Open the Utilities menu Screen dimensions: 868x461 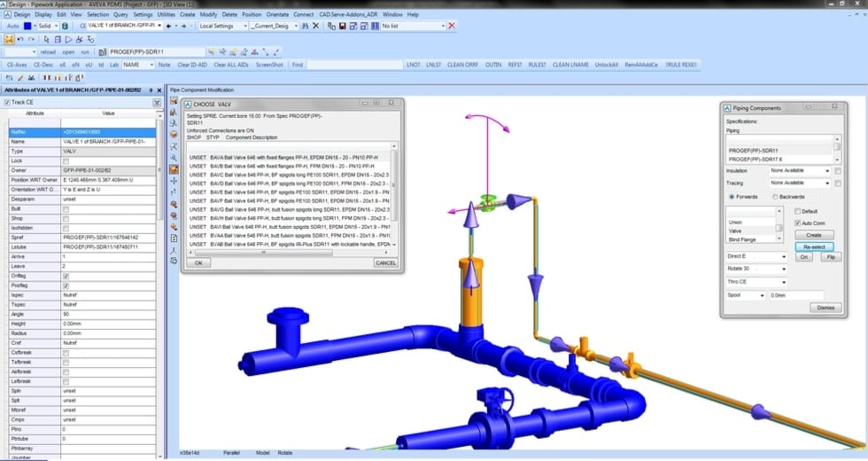(167, 15)
